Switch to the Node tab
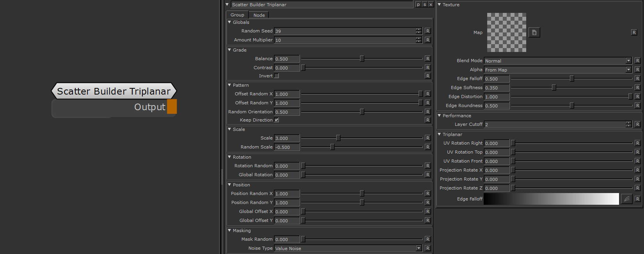 [x=259, y=15]
